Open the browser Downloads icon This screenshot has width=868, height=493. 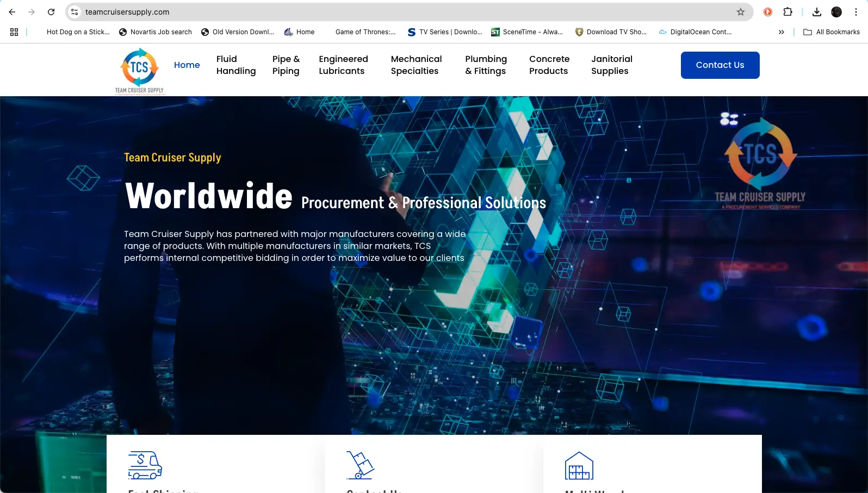tap(816, 12)
